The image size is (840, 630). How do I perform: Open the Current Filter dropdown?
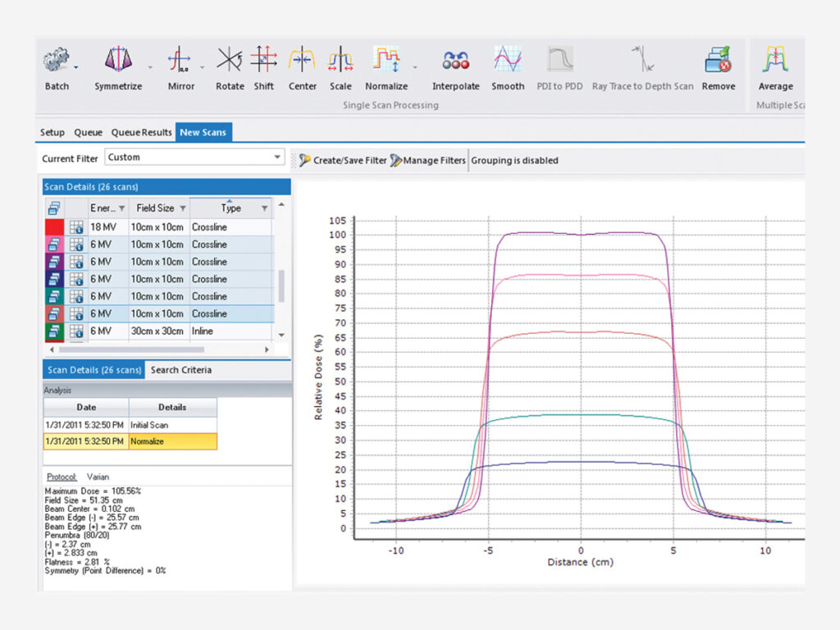[x=277, y=158]
